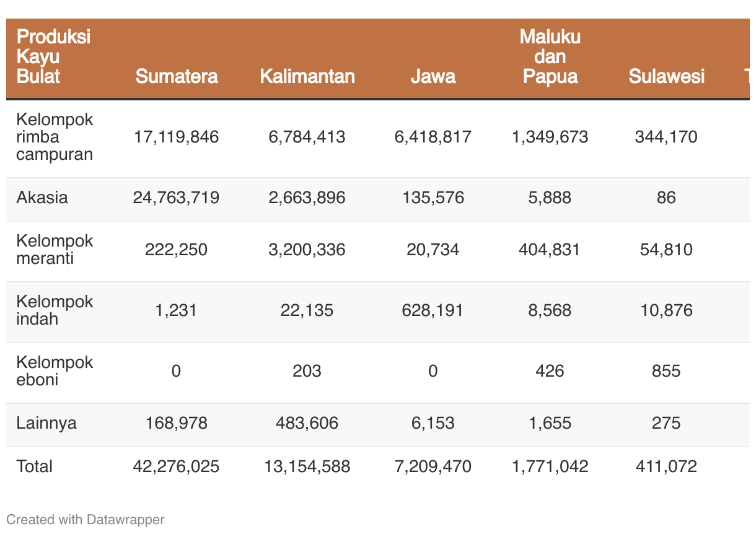Select the Sumatera total 42,276,025
756x534 pixels.
pyautogui.click(x=176, y=466)
